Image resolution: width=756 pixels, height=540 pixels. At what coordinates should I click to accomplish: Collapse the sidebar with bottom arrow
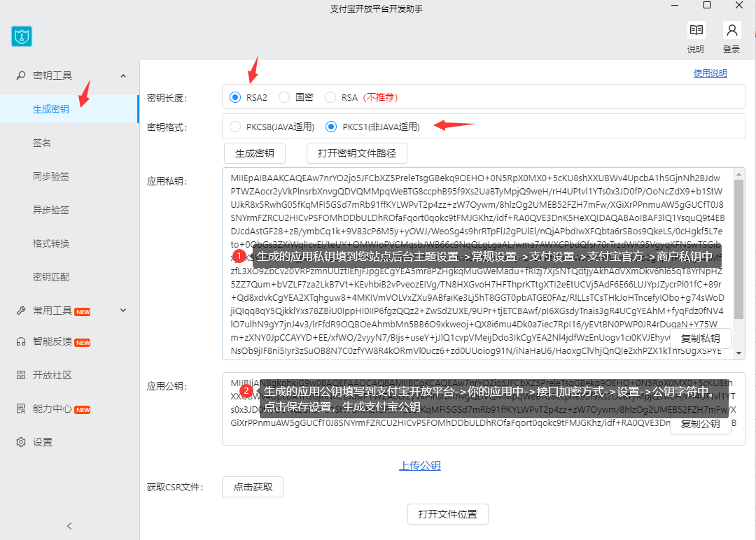coord(69,526)
